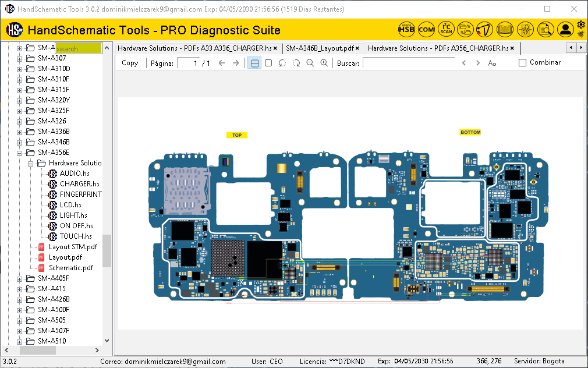The width and height of the screenshot is (588, 368).
Task: Go to previous PDF page arrow
Action: pyautogui.click(x=222, y=63)
